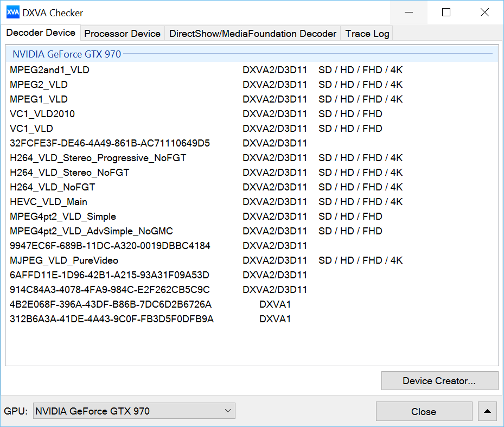The image size is (504, 427).
Task: Select the H264_VLD_NoFGT list row
Action: point(53,187)
